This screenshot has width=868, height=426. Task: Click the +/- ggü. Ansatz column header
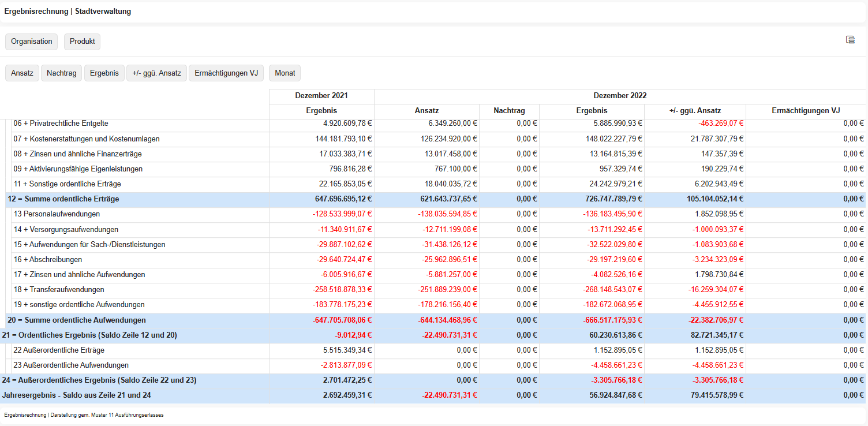pyautogui.click(x=695, y=111)
